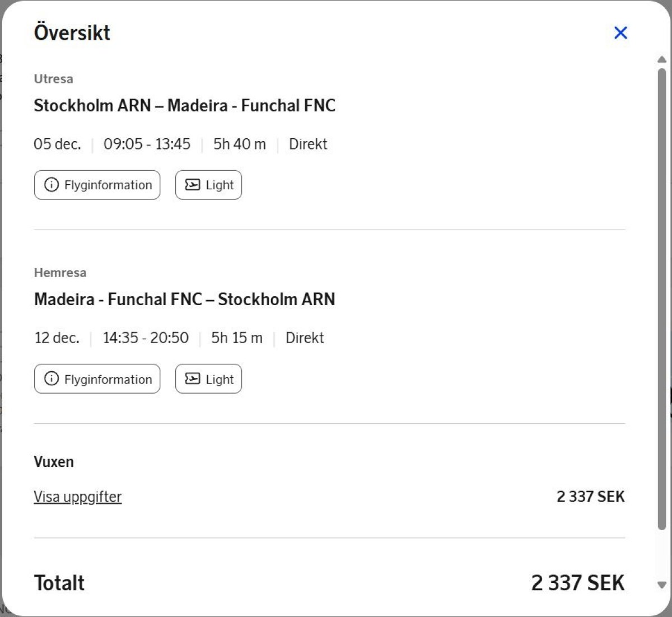
Task: Show Light fare details for the Utresa flight
Action: point(208,185)
